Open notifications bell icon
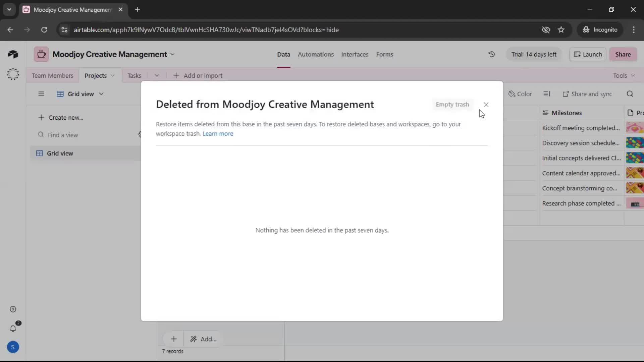 point(13,329)
